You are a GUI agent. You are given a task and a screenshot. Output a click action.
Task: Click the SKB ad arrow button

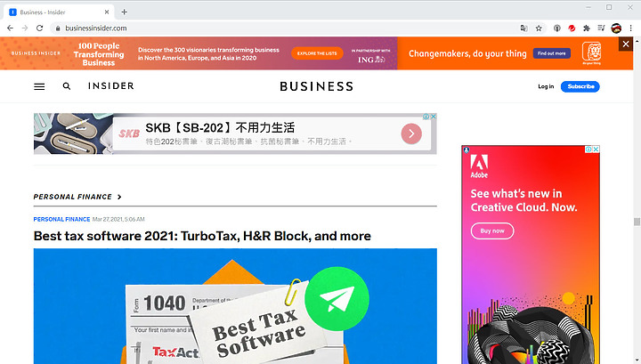[x=411, y=133]
